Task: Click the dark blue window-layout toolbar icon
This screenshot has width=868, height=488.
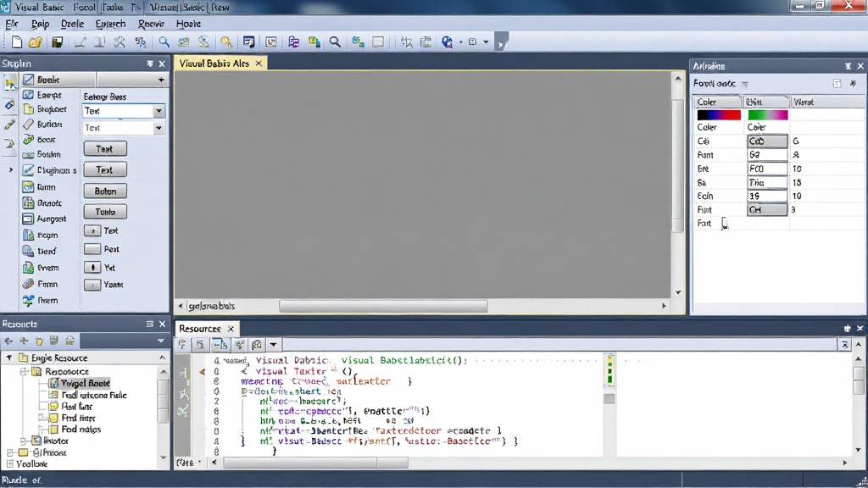Action: [248, 42]
